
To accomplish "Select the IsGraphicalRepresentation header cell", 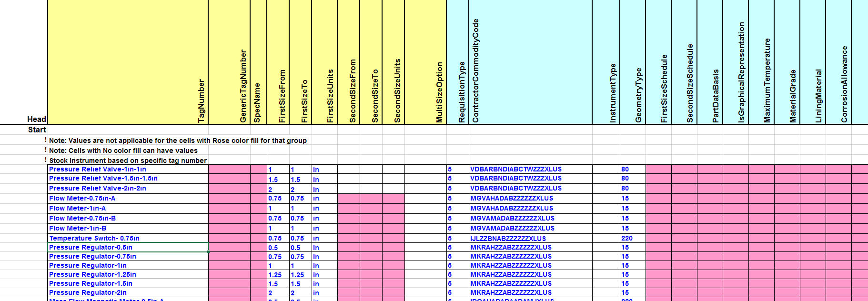I will pos(736,62).
